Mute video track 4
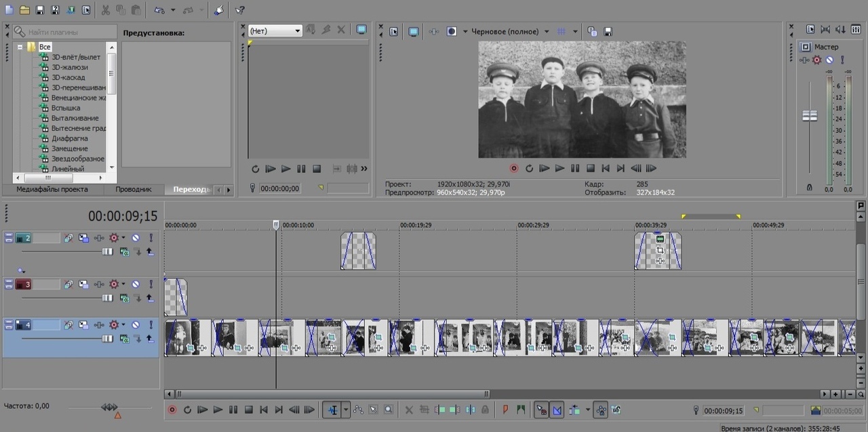The height and width of the screenshot is (432, 868). tap(136, 325)
